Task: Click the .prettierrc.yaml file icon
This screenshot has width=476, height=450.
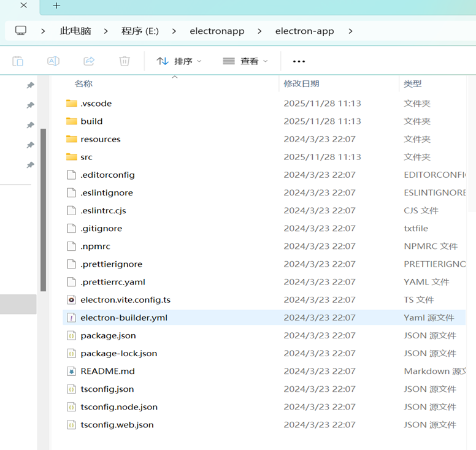Action: [71, 282]
